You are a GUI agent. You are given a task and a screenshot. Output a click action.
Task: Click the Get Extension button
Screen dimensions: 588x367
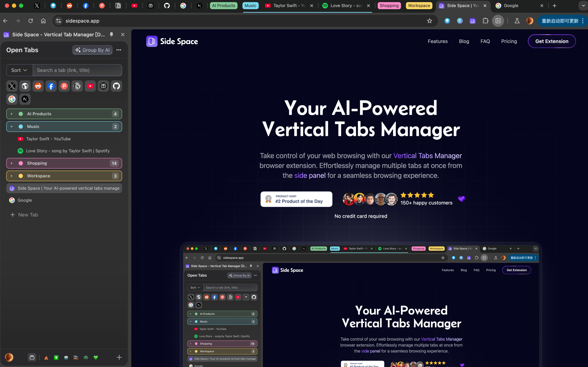point(552,41)
